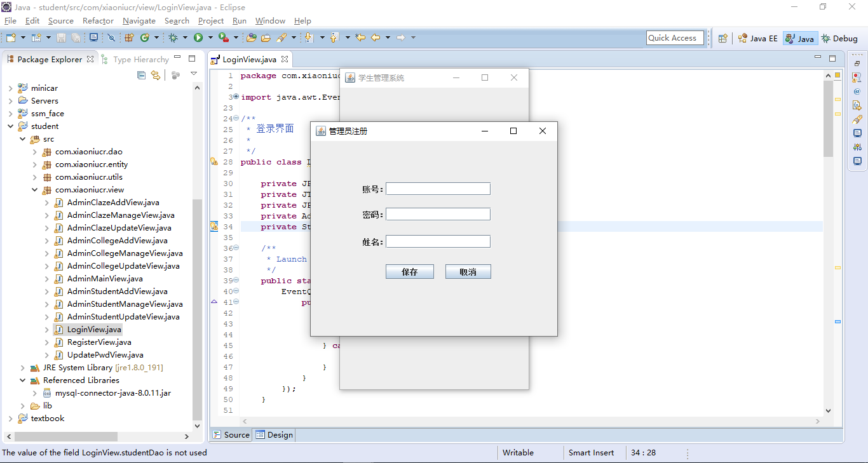
Task: Expand the JRE System Library node
Action: 22,368
